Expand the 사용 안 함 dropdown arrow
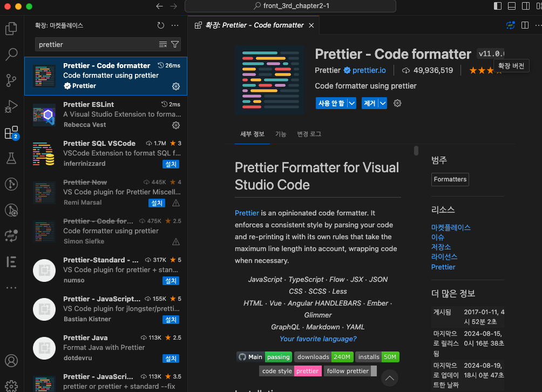 click(352, 103)
